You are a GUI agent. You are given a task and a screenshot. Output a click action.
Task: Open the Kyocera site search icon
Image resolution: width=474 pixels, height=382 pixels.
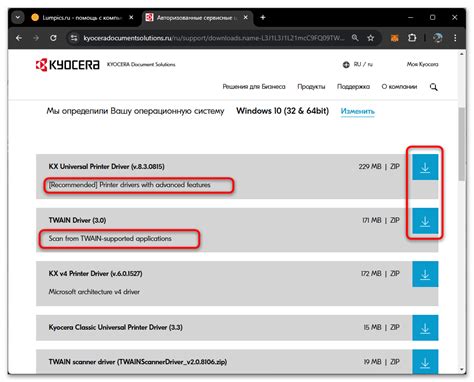(x=433, y=87)
